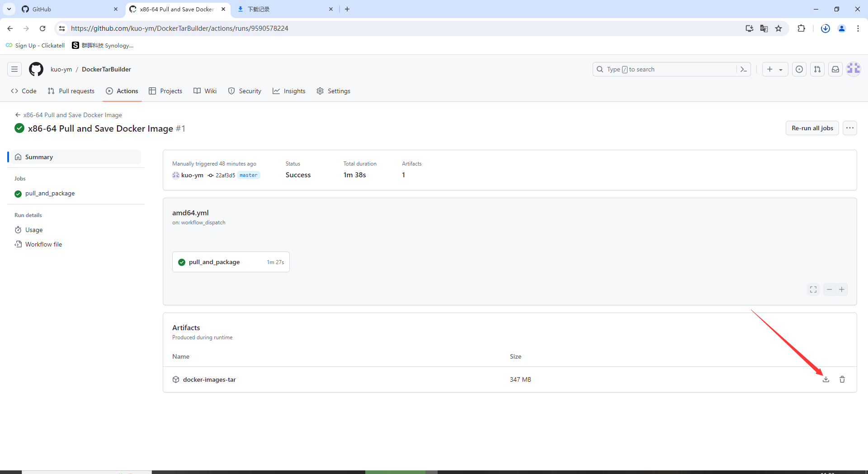View the Workflow file from the sidebar
This screenshot has height=474, width=868.
(x=43, y=244)
